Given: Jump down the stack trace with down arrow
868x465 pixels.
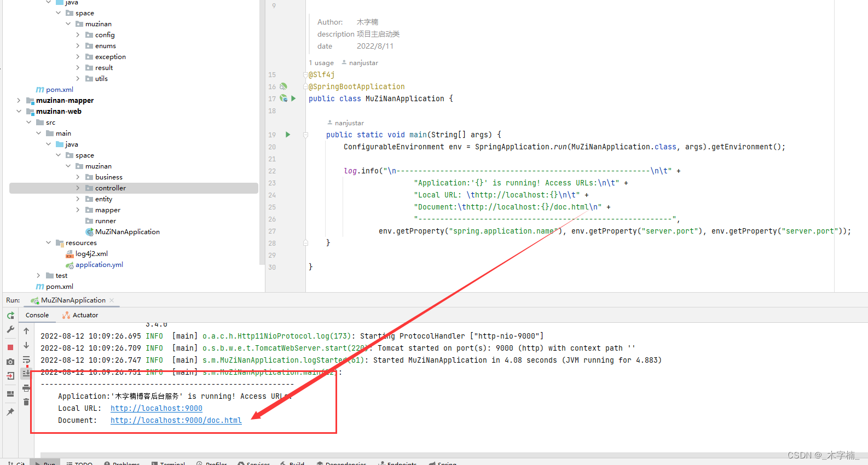Looking at the screenshot, I should 26,345.
